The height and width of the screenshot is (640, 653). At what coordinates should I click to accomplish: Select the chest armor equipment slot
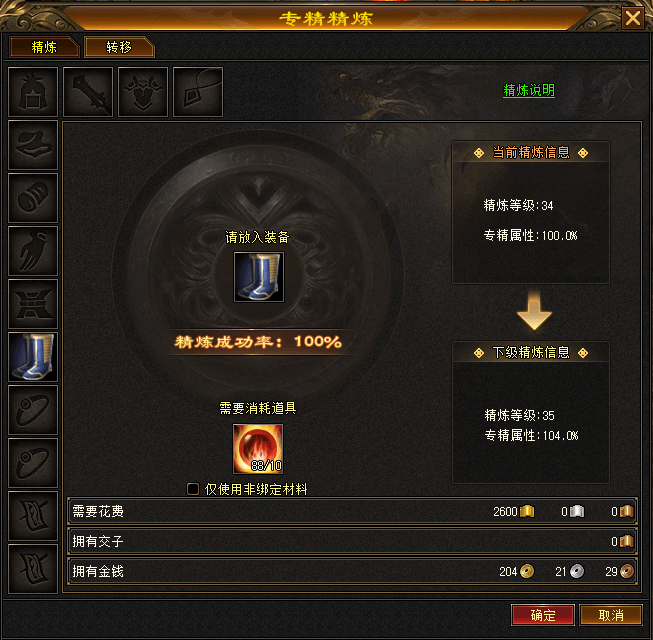pos(143,92)
